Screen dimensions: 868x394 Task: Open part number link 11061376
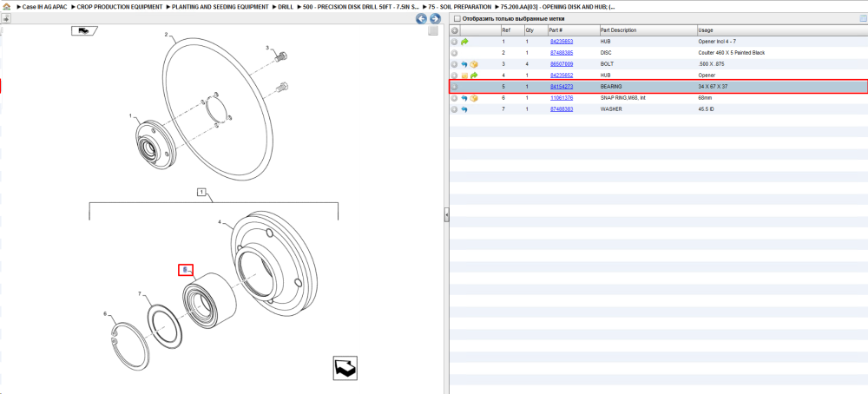pos(562,98)
